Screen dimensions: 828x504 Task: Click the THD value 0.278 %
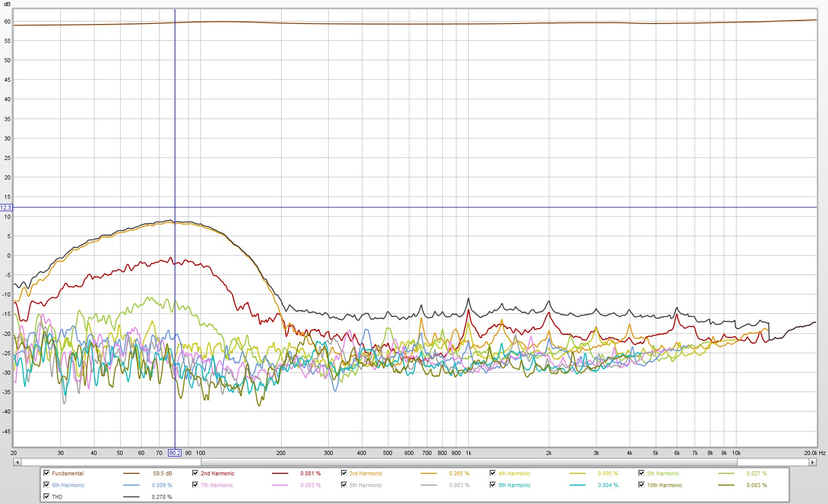point(162,497)
